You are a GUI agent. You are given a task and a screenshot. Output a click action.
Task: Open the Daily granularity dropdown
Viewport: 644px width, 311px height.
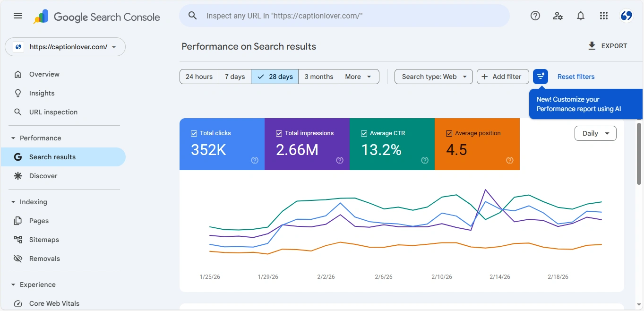tap(595, 133)
